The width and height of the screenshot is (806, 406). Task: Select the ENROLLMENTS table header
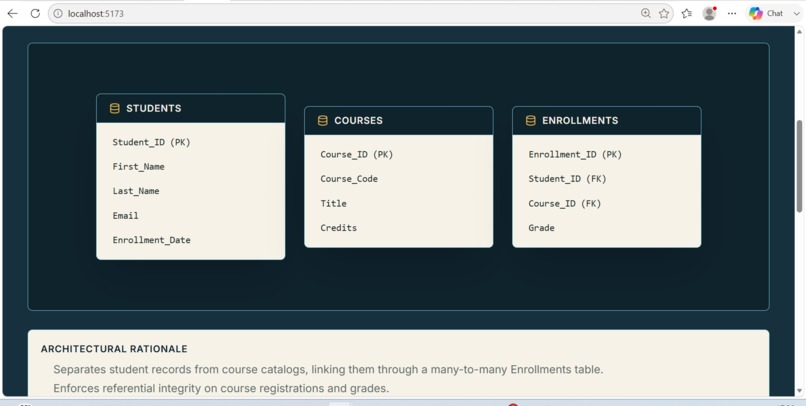(x=607, y=121)
